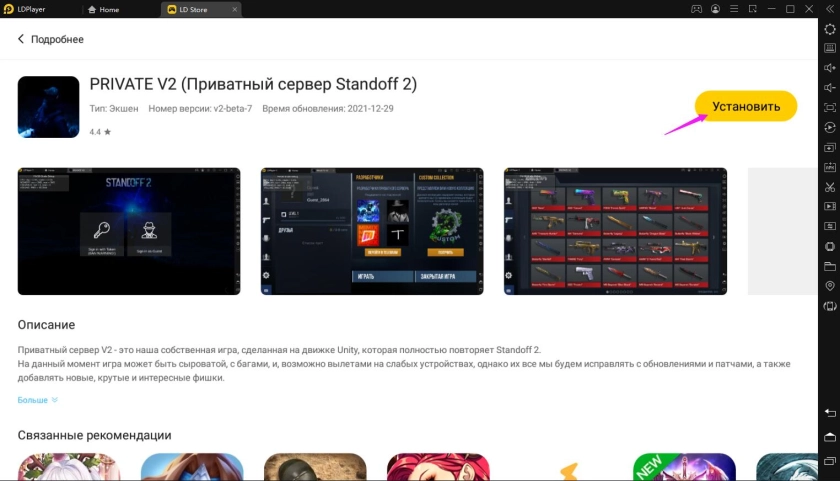The width and height of the screenshot is (840, 481).
Task: Open the virtual GPS location icon
Action: point(829,286)
